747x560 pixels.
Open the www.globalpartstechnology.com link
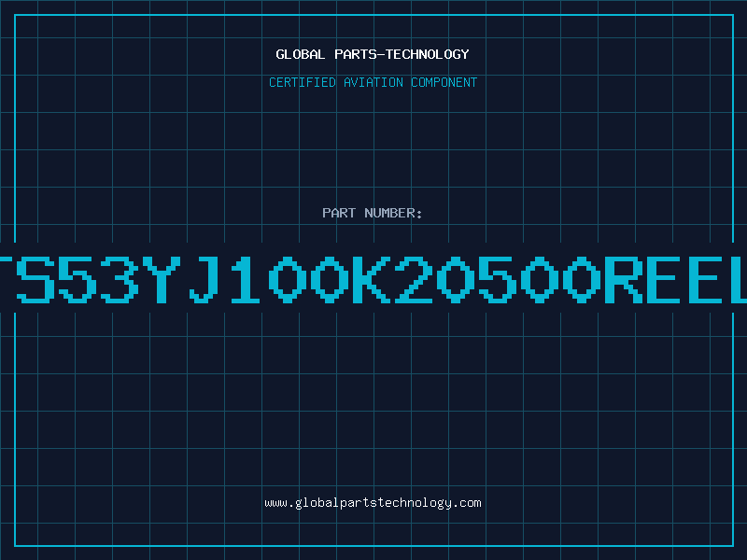tap(373, 503)
